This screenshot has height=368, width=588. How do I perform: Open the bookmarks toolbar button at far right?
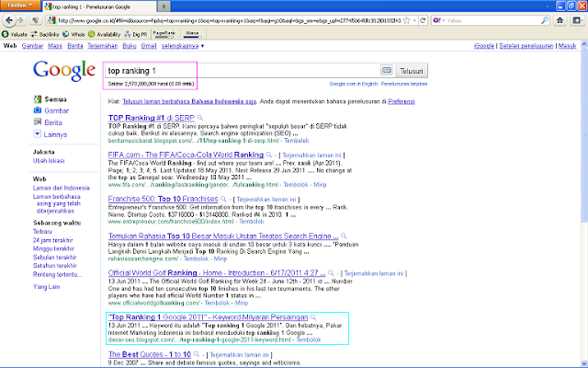(577, 20)
